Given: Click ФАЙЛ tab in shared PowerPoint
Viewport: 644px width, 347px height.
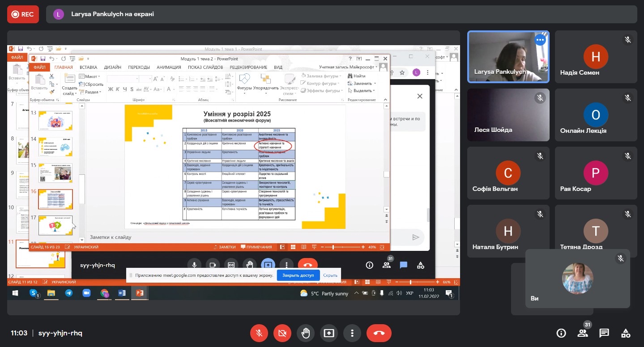Looking at the screenshot, I should pos(39,68).
